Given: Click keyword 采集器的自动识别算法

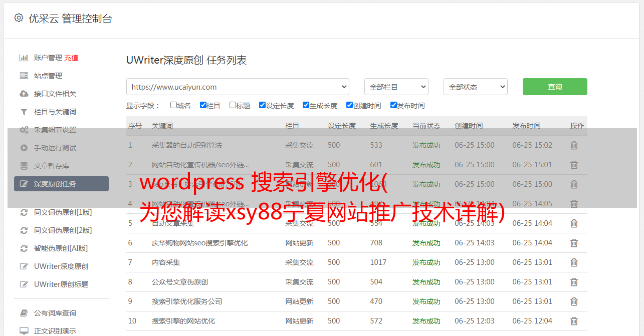Looking at the screenshot, I should coord(187,145).
